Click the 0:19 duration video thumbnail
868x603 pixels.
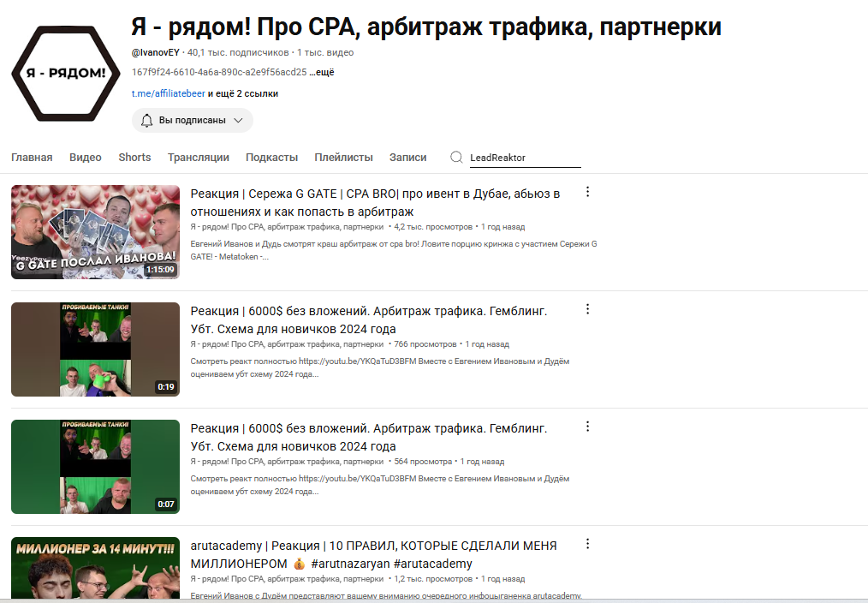(x=95, y=349)
